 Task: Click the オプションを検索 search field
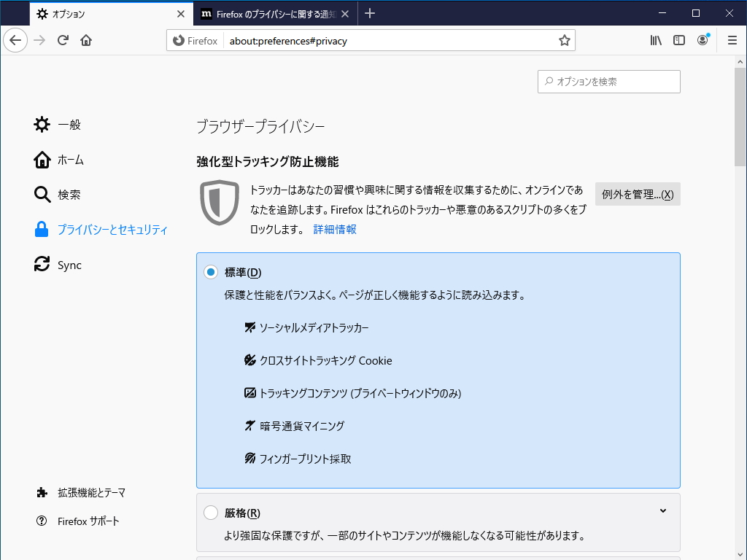click(x=608, y=81)
